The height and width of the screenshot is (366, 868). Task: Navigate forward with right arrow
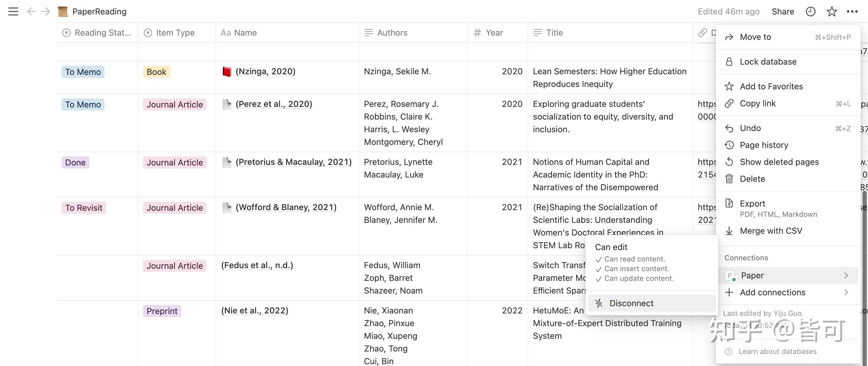(x=46, y=11)
